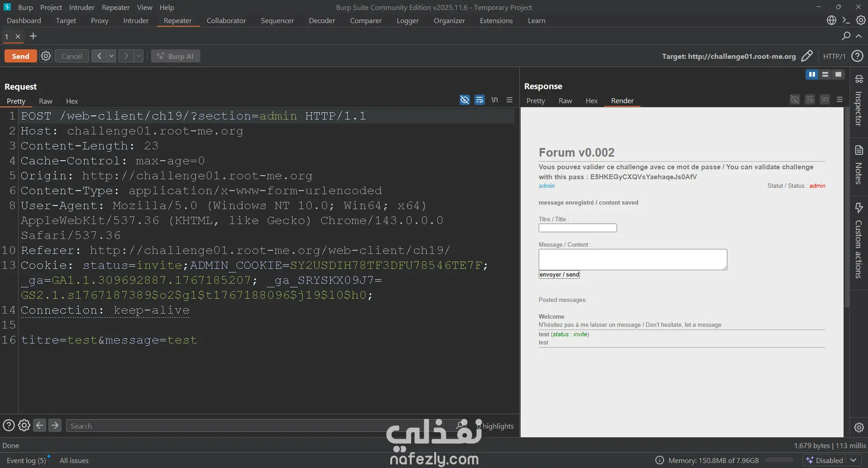Open the Decoder tab

pyautogui.click(x=322, y=21)
